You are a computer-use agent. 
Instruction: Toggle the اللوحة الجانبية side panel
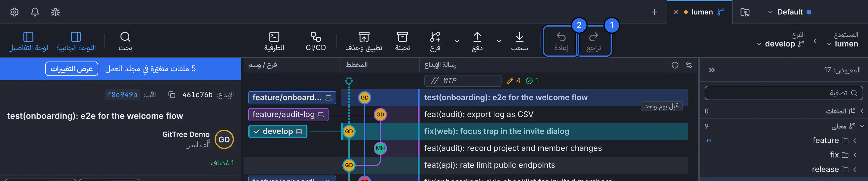(x=76, y=41)
